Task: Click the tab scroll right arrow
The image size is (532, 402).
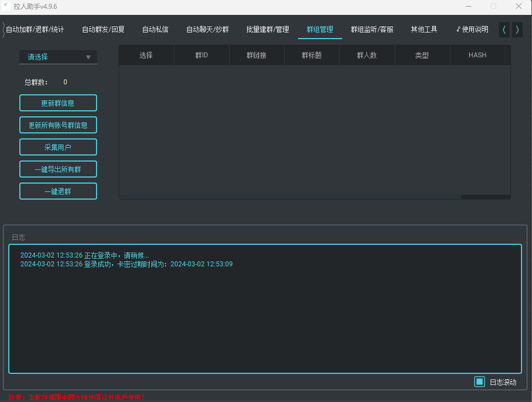Action: tap(517, 30)
